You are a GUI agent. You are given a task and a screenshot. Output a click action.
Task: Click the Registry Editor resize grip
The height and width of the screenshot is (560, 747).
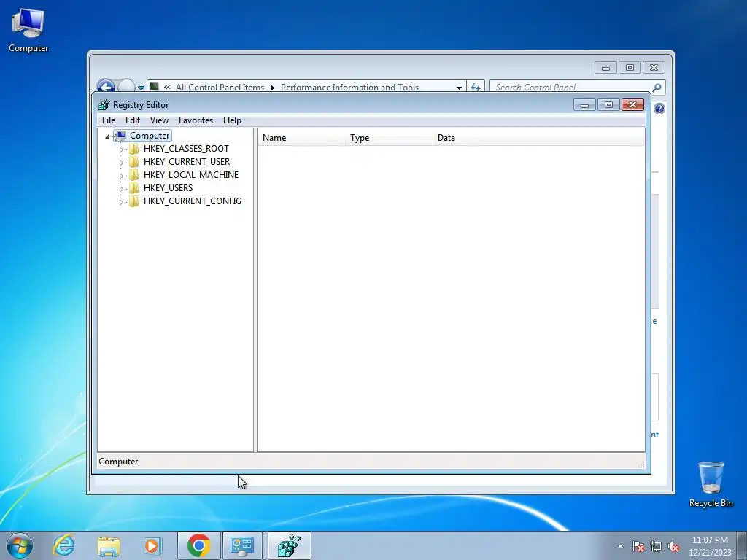click(641, 464)
